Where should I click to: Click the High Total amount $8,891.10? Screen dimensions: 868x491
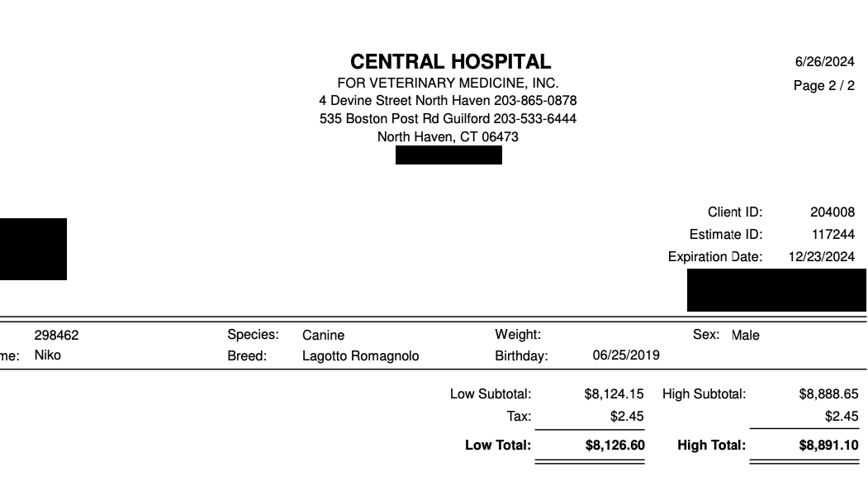click(x=828, y=445)
